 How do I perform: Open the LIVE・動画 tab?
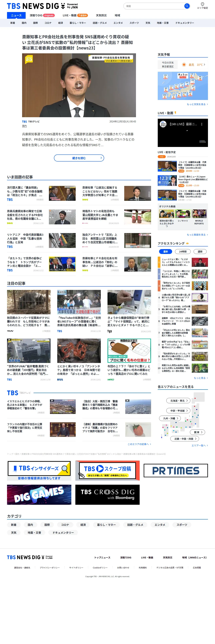pos(75,16)
